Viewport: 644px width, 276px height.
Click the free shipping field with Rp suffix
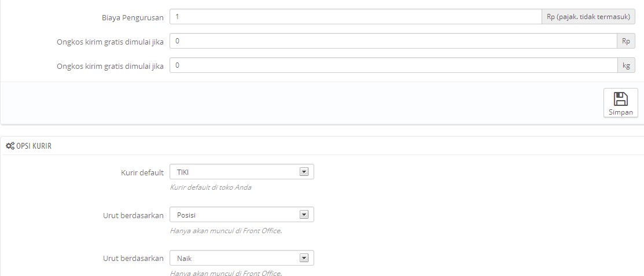point(393,41)
